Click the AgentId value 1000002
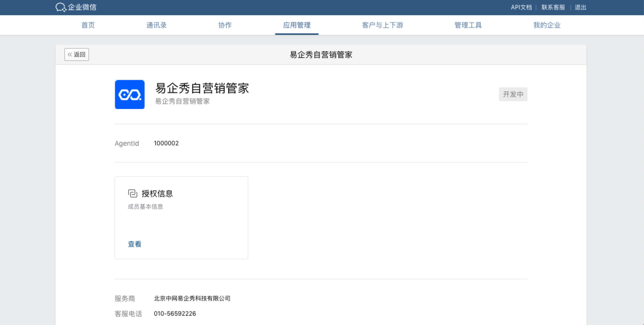 tap(166, 143)
